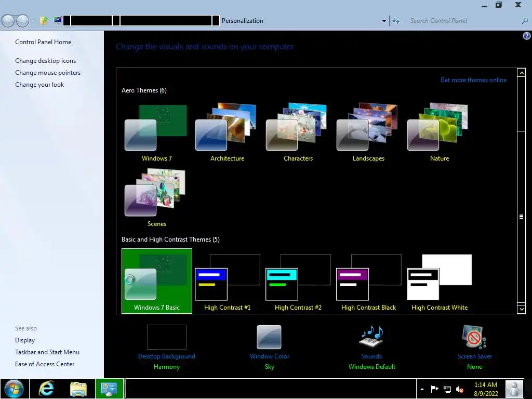Click the Window Color link text
The height and width of the screenshot is (399, 532).
[x=270, y=356]
